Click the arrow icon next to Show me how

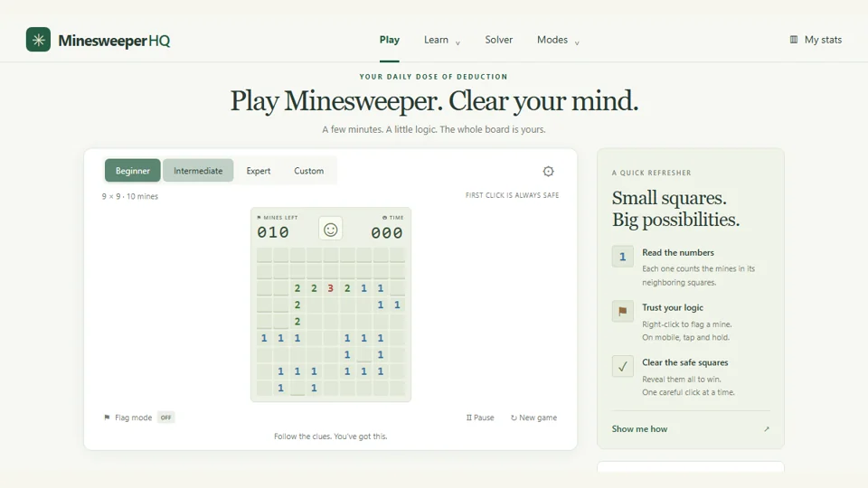tap(767, 428)
